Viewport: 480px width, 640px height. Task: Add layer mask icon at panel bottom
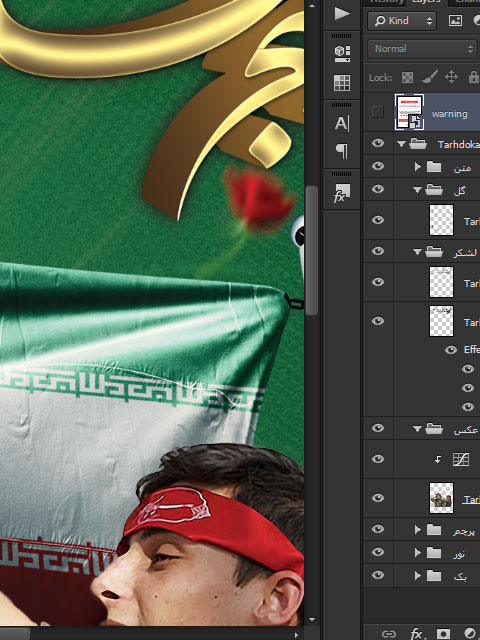pos(444,634)
